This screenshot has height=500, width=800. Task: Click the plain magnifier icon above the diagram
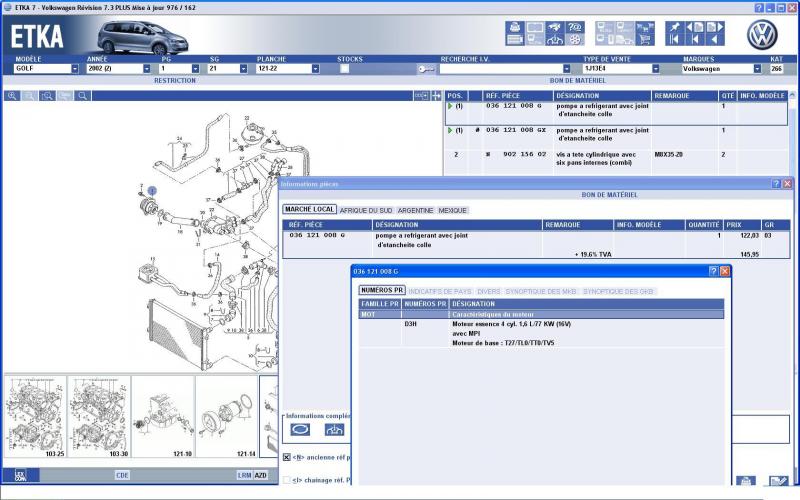click(82, 96)
